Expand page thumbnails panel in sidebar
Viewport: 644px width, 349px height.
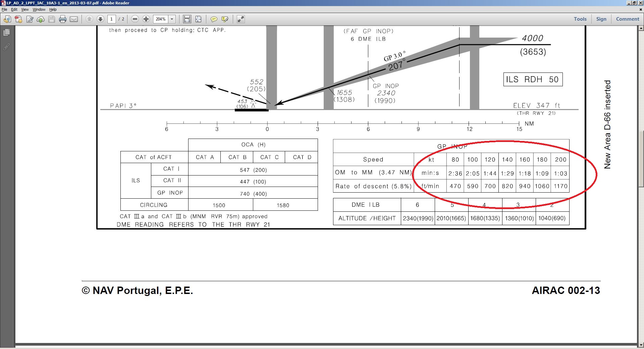coord(6,32)
